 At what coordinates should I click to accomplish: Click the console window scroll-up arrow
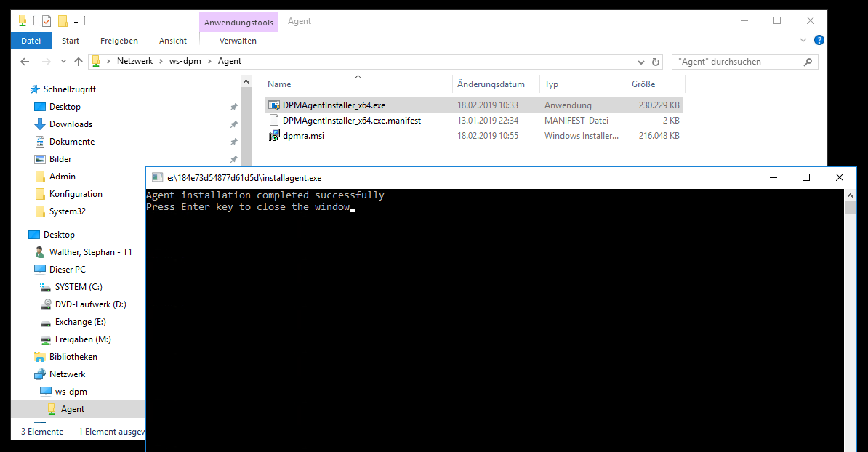pos(851,195)
